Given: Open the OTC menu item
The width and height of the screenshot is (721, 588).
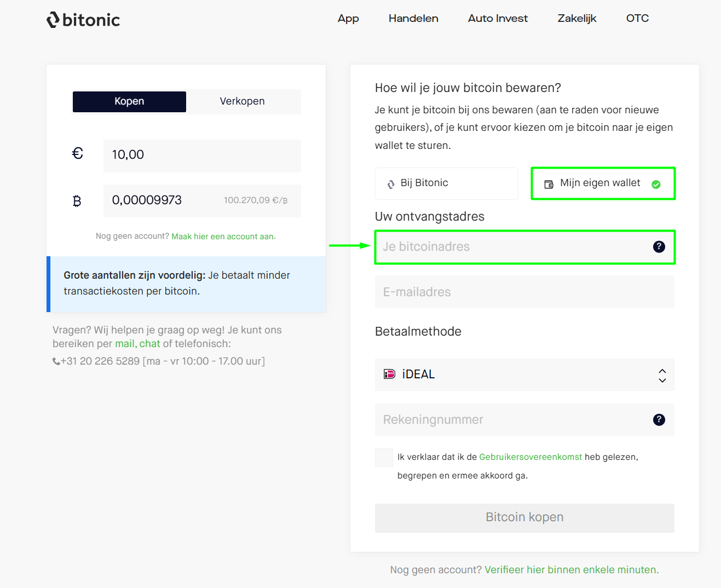Looking at the screenshot, I should [637, 19].
